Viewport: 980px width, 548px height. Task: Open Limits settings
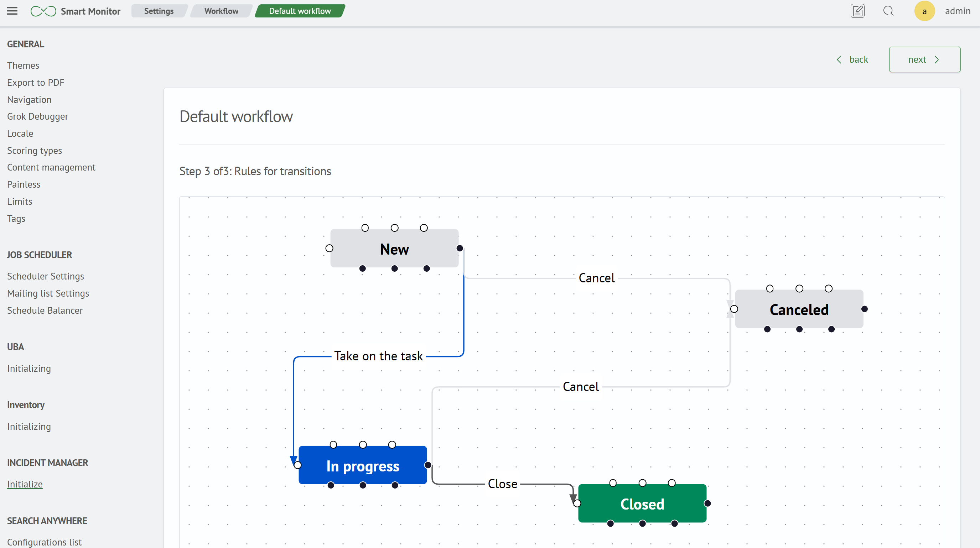(20, 202)
